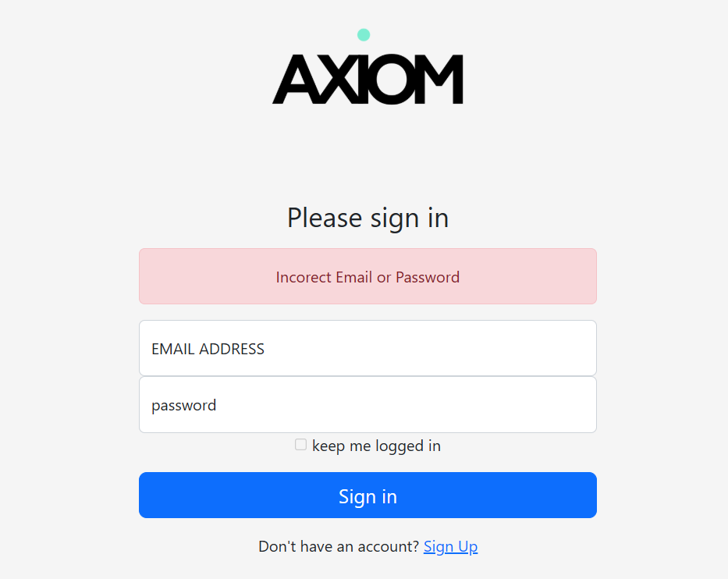Click the word "Password" in the error alert

click(428, 277)
